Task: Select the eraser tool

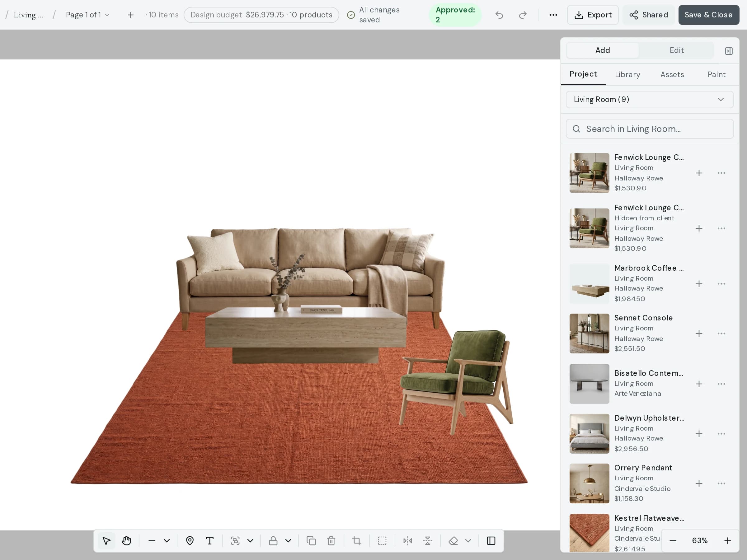Action: tap(453, 541)
